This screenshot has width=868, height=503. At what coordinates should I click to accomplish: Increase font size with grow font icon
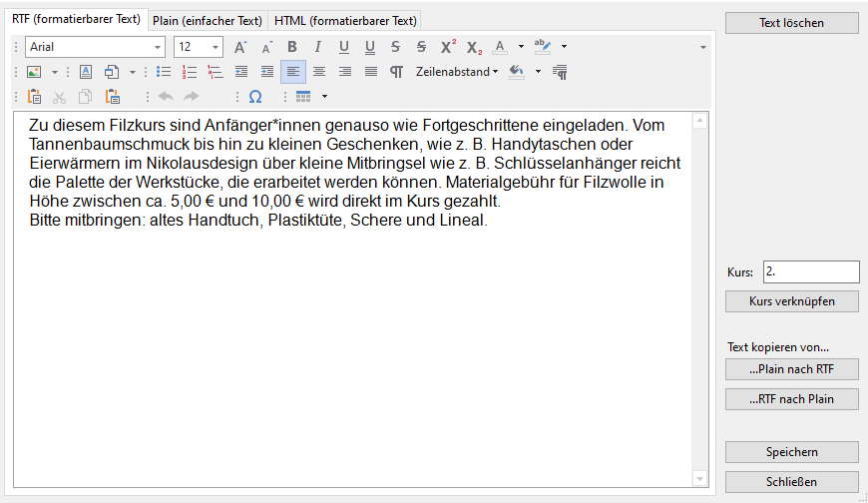point(240,47)
